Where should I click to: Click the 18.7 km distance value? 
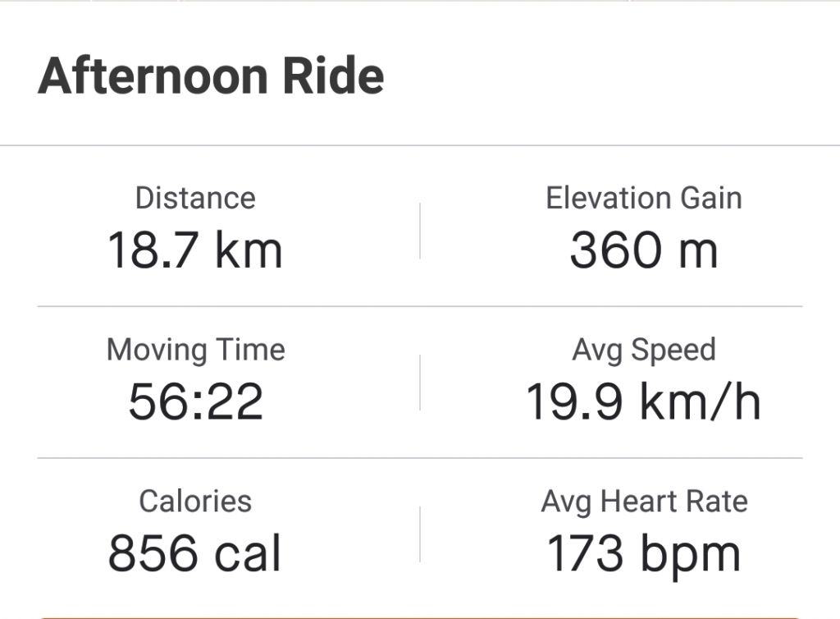coord(195,250)
